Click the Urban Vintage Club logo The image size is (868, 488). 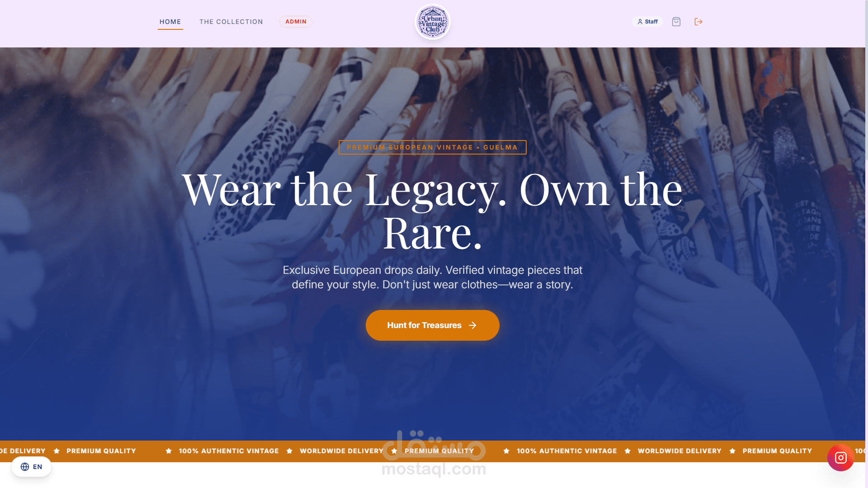pyautogui.click(x=433, y=22)
